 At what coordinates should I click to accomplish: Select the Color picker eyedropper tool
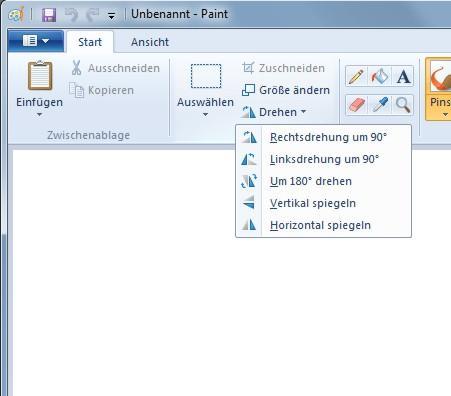click(x=379, y=105)
